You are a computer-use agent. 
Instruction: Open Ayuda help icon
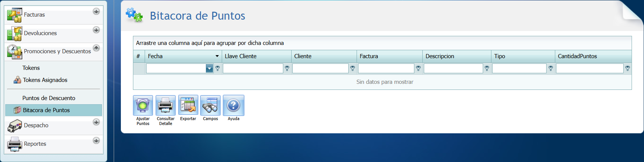(233, 105)
